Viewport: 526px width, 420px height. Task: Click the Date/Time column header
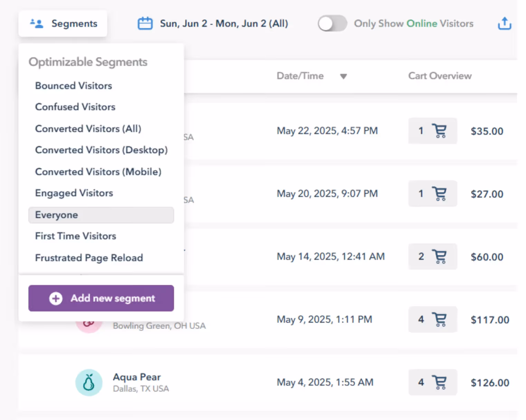point(300,76)
